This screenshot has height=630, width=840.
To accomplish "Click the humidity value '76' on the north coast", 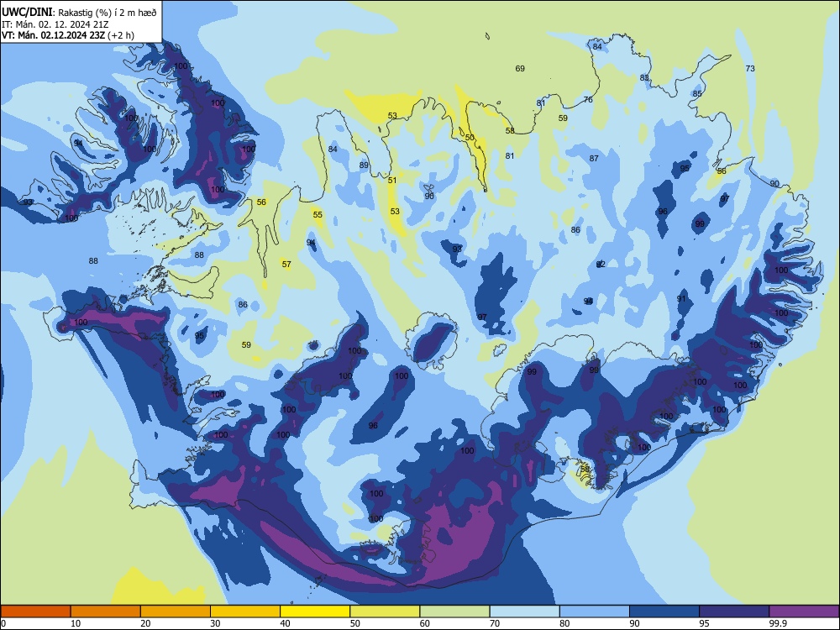I will (588, 100).
